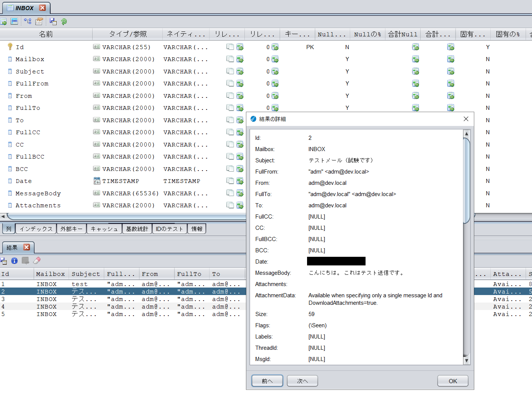532x400 pixels.
Task: Click the Subject header in the results grid
Action: click(x=86, y=274)
